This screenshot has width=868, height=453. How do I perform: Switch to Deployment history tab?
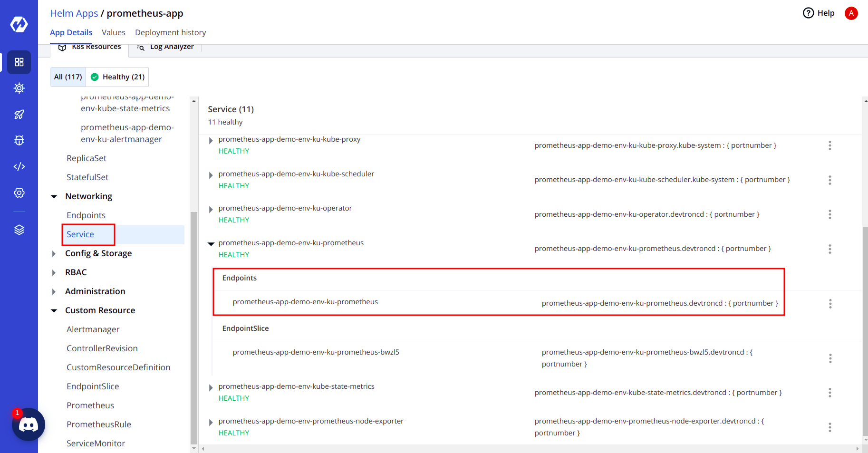point(171,32)
